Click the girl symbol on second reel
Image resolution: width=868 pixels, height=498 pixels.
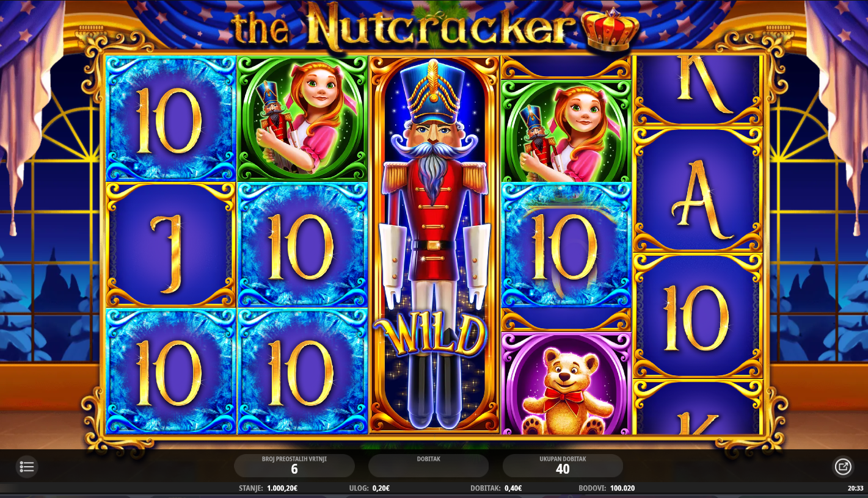[x=302, y=119]
